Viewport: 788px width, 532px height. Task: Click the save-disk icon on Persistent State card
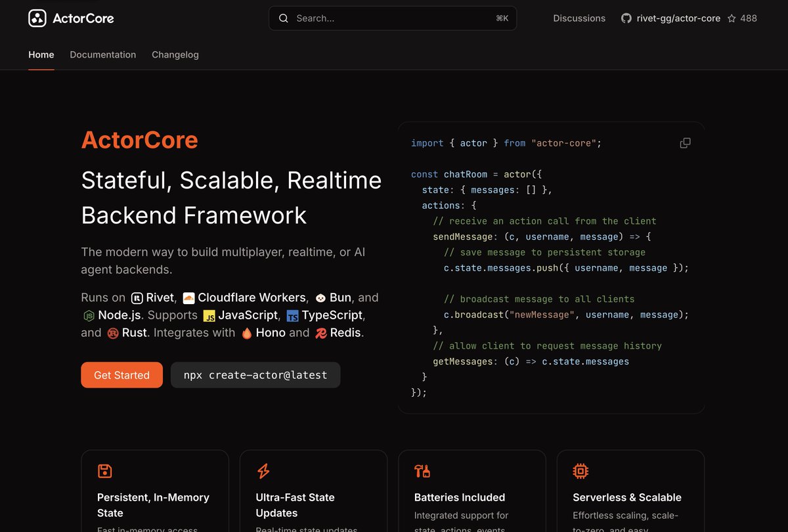tap(104, 471)
